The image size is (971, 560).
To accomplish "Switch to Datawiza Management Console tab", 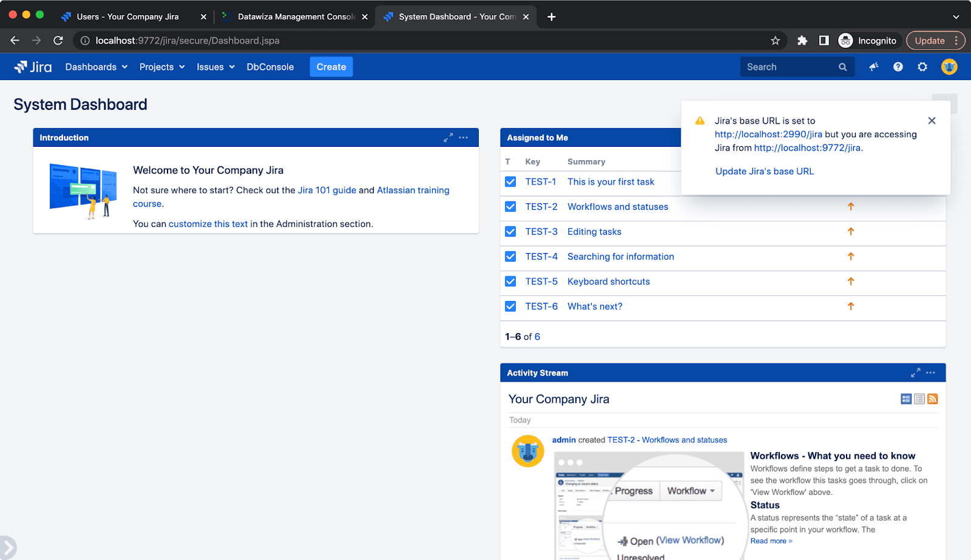I will coord(296,17).
